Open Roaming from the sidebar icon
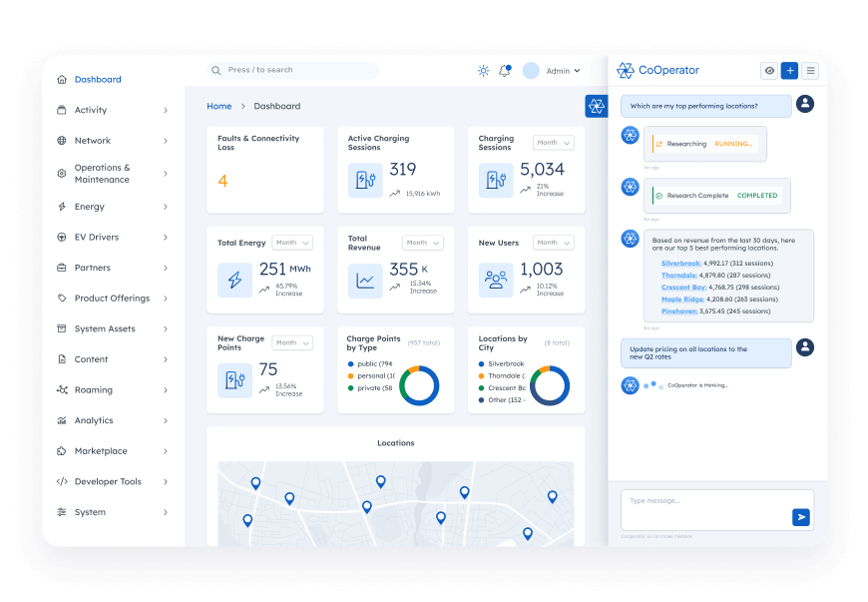The width and height of the screenshot is (868, 602). 62,389
